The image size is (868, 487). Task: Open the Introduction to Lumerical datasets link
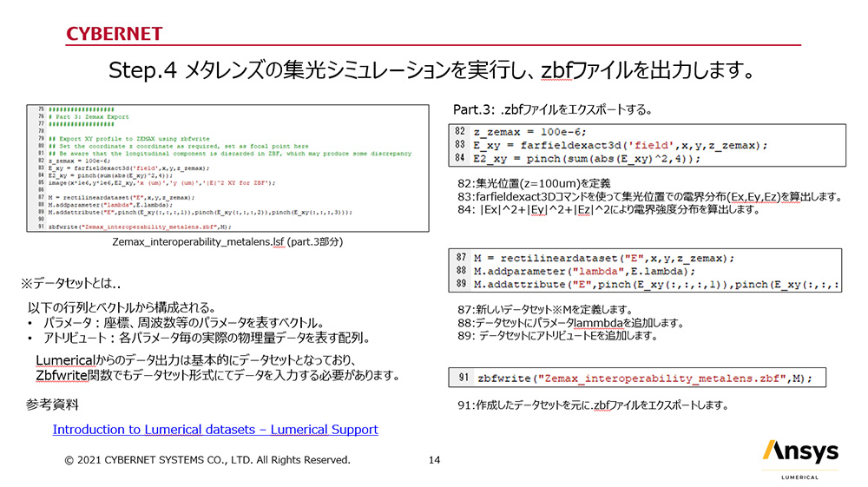click(215, 430)
